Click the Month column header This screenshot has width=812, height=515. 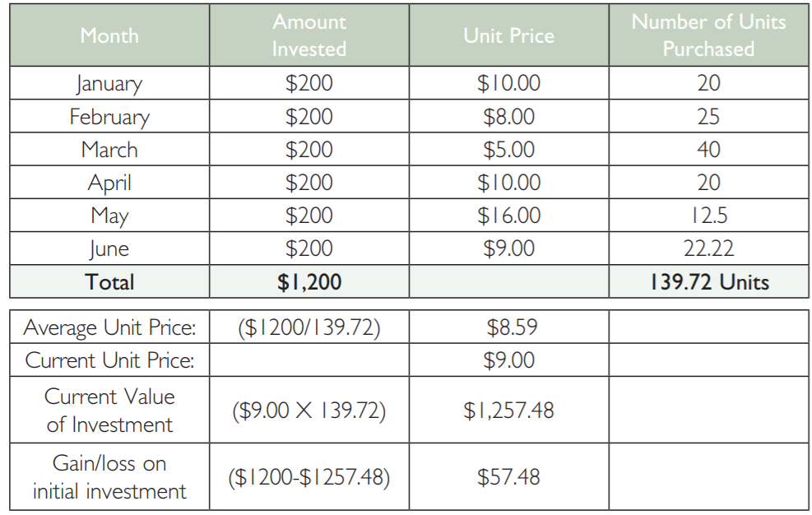coord(109,35)
